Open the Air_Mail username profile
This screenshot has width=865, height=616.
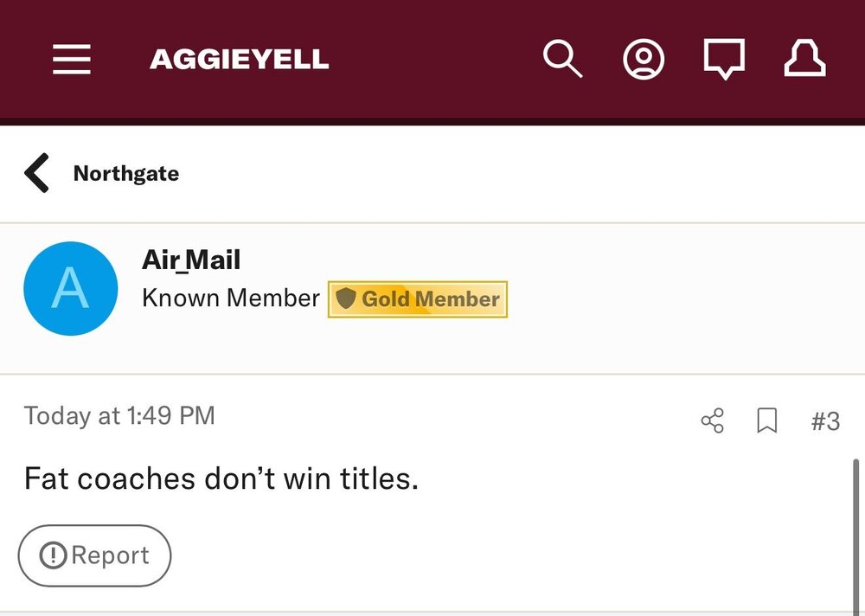[x=191, y=260]
